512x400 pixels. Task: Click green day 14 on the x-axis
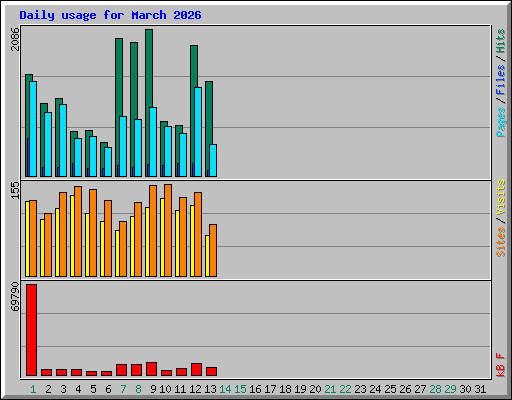coord(225,389)
